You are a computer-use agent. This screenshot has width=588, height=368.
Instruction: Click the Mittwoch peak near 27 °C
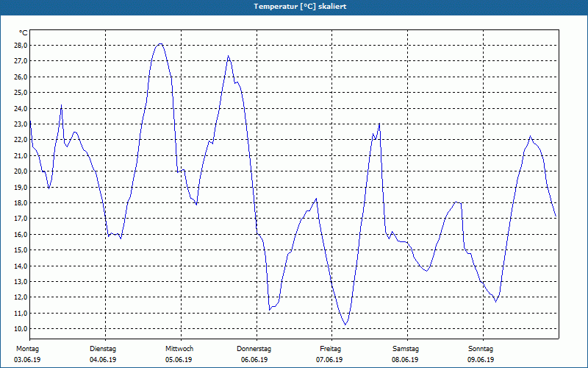(x=228, y=57)
